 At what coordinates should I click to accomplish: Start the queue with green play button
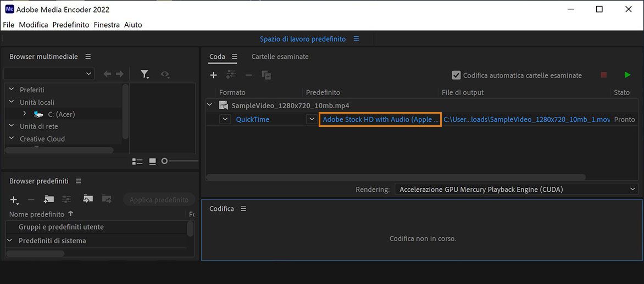point(627,75)
